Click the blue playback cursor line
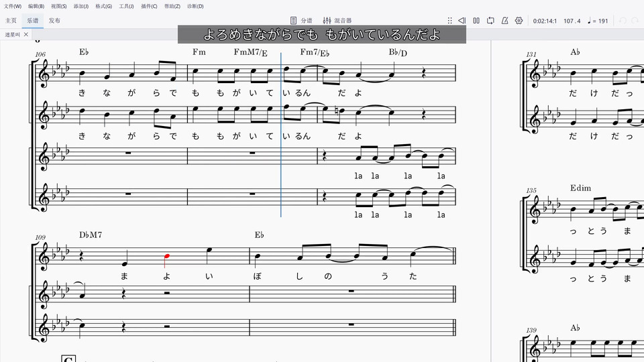 click(281, 135)
